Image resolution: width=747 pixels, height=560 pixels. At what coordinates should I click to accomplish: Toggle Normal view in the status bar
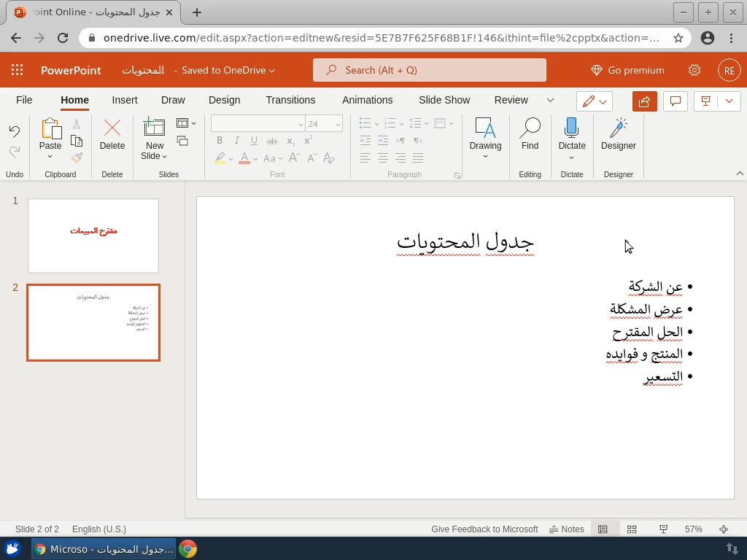603,529
